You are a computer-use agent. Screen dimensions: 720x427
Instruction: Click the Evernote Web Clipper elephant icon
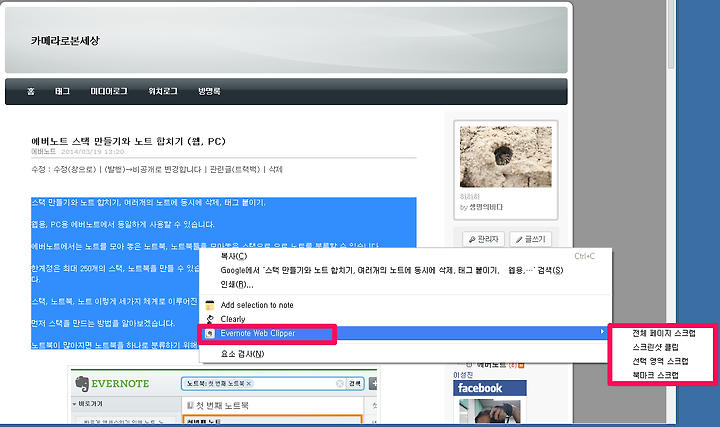[x=210, y=334]
